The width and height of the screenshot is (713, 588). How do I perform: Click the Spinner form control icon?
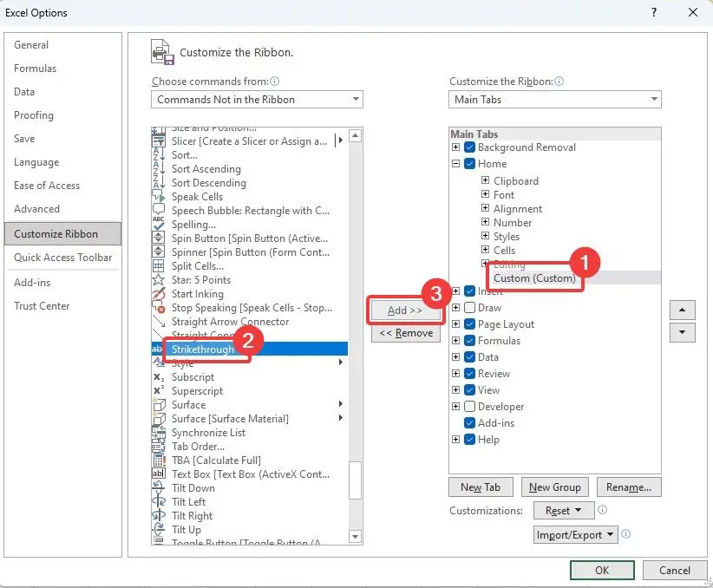pyautogui.click(x=158, y=252)
